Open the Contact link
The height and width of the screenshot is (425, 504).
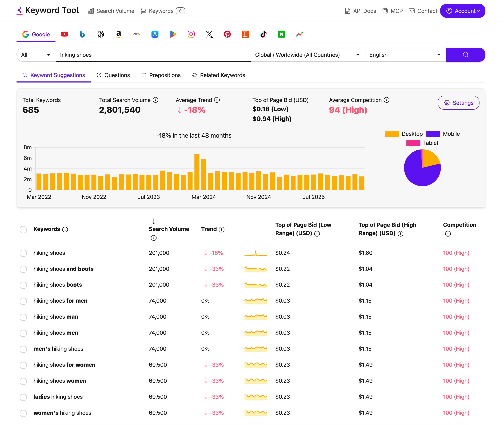click(423, 11)
